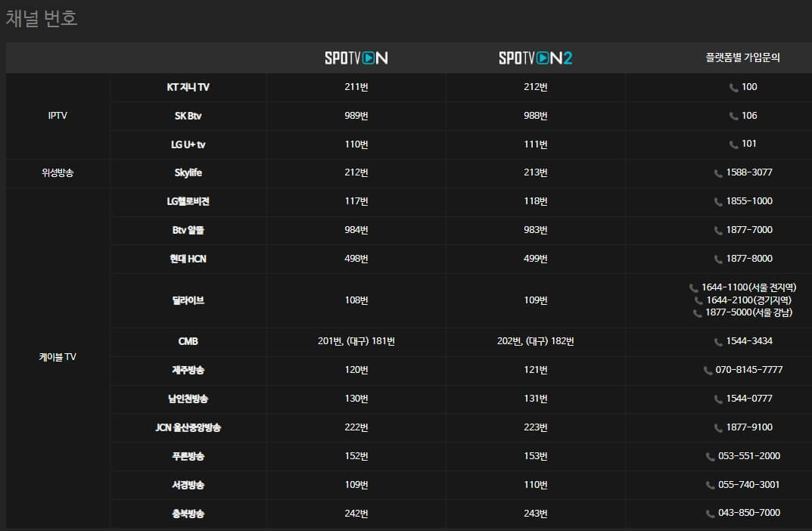Click the 213번 Skylife channel cell
The image size is (812, 531).
[x=536, y=172]
